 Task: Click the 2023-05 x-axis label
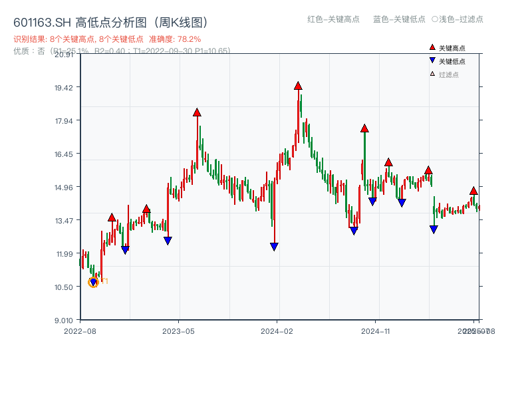(x=178, y=331)
